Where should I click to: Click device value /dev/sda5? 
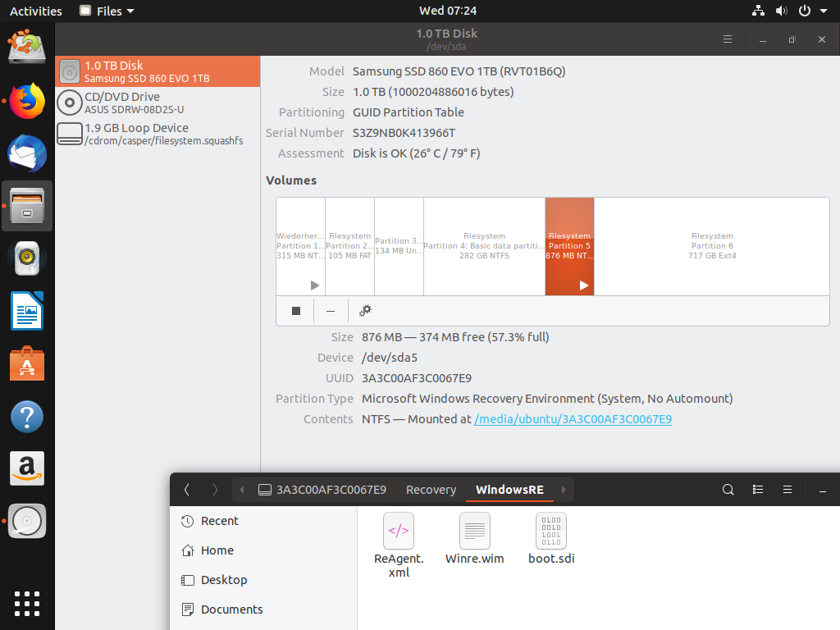click(390, 358)
